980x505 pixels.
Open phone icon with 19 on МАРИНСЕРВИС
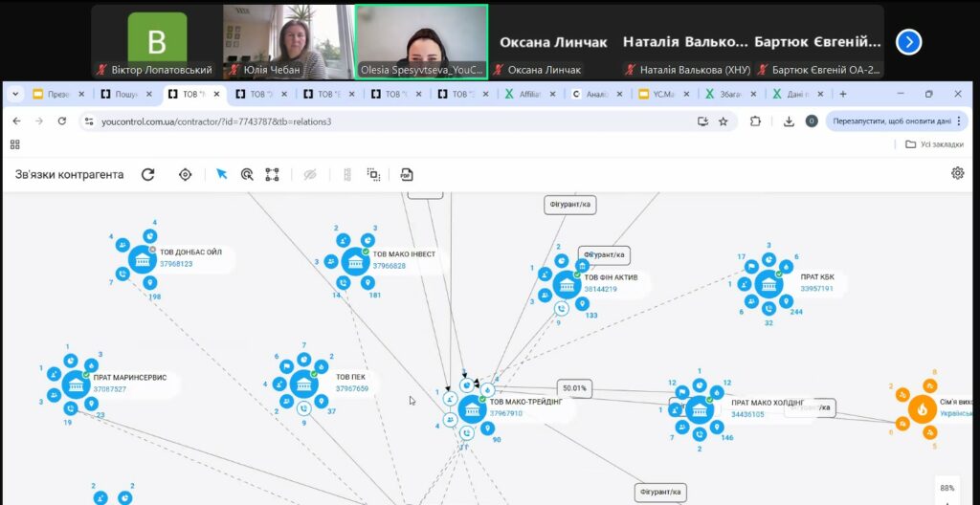(x=71, y=408)
